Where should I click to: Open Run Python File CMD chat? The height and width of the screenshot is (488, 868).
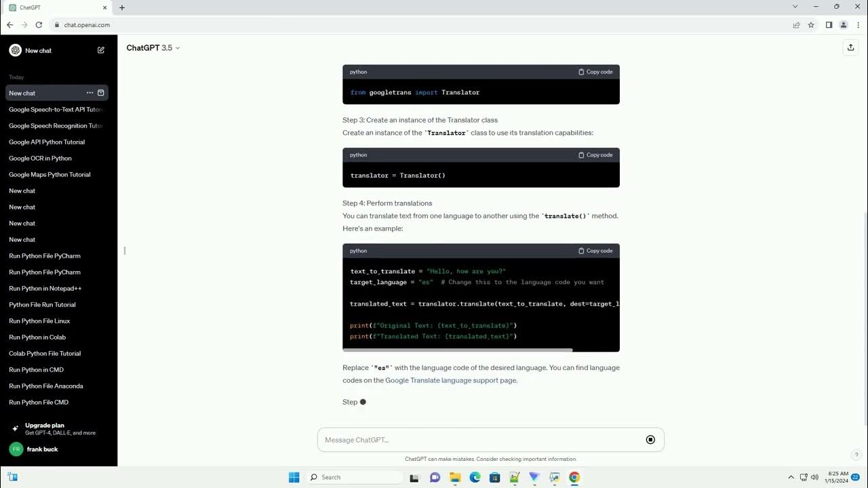[57, 402]
